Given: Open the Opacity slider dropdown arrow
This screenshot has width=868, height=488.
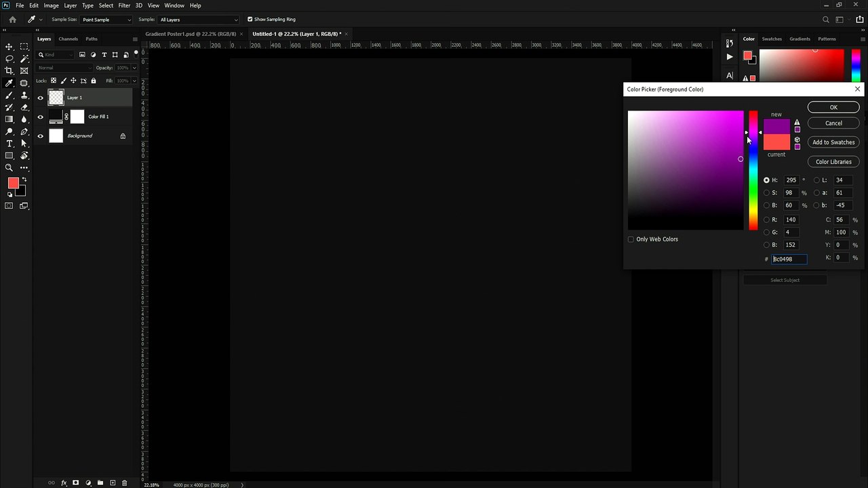Looking at the screenshot, I should [134, 68].
